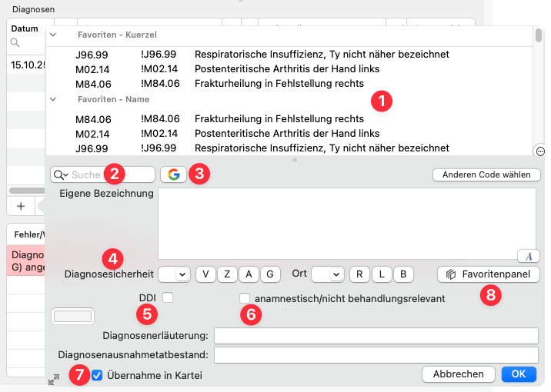
Task: Click the Diagnosenerläuterung input field
Action: 376,335
